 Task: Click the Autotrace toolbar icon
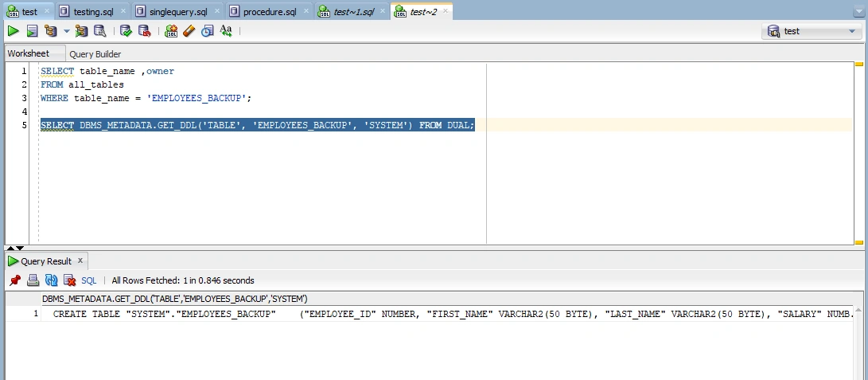pos(81,31)
